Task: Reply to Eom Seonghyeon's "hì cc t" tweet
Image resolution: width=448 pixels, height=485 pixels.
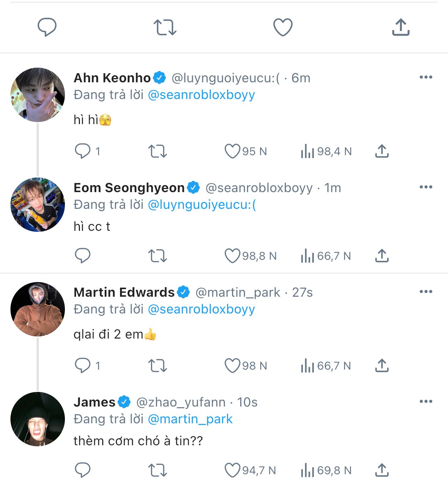Action: point(83,256)
